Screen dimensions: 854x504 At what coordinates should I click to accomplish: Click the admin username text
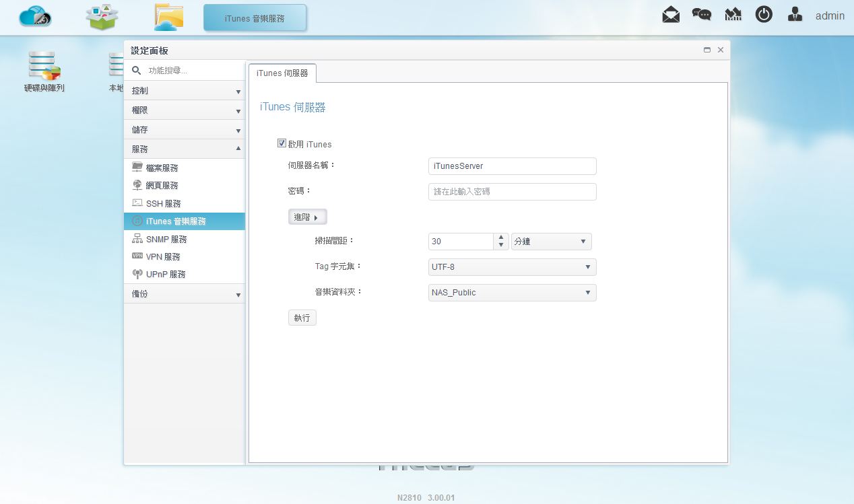click(830, 15)
